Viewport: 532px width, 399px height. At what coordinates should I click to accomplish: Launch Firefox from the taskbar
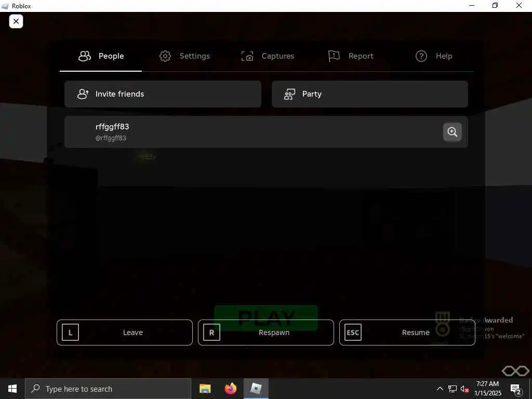click(230, 389)
